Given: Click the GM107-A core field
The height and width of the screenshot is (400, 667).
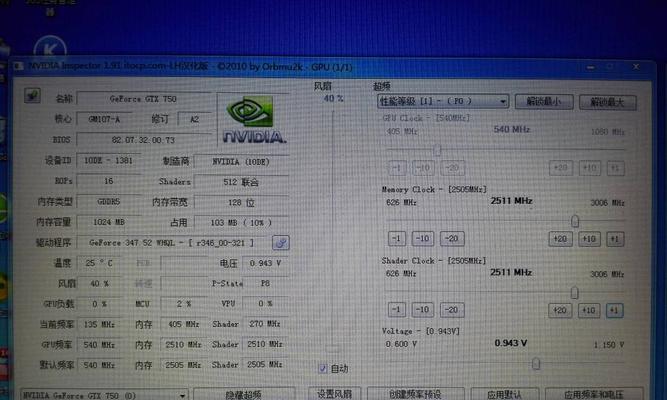Looking at the screenshot, I should [104, 119].
